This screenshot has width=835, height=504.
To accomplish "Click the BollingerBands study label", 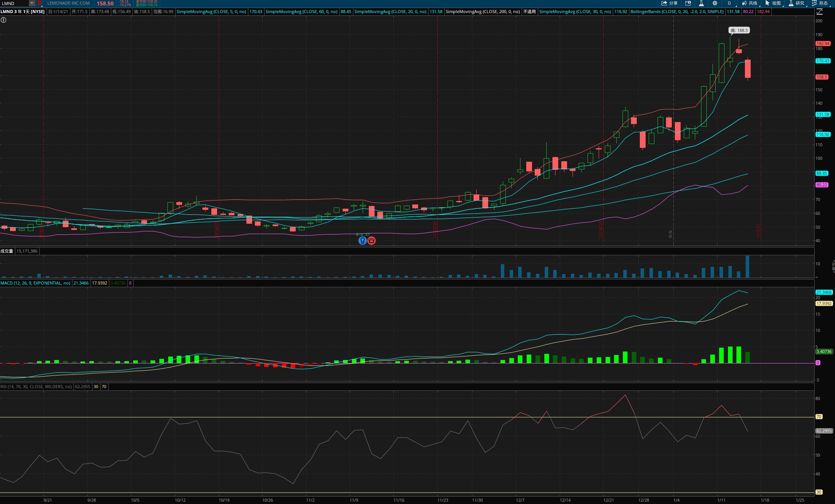I will pyautogui.click(x=677, y=12).
